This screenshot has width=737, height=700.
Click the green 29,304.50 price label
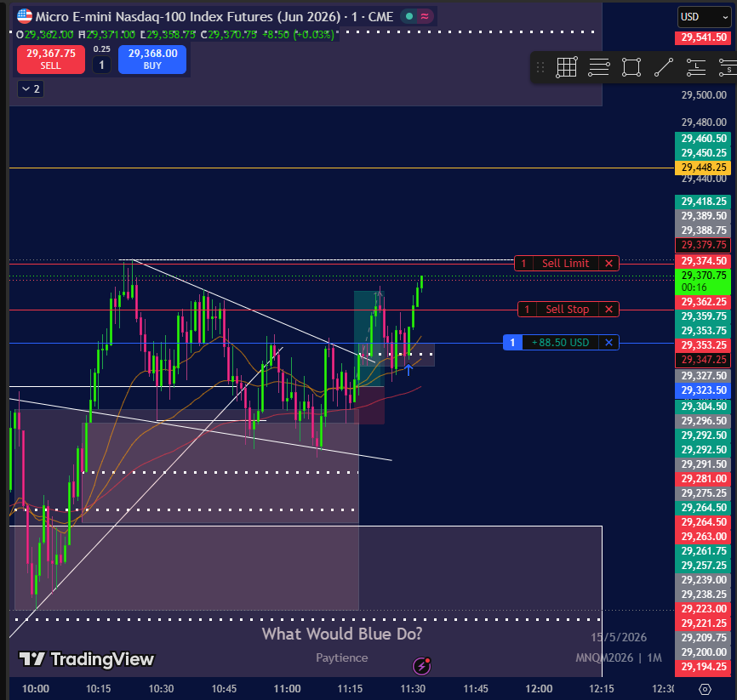point(703,407)
